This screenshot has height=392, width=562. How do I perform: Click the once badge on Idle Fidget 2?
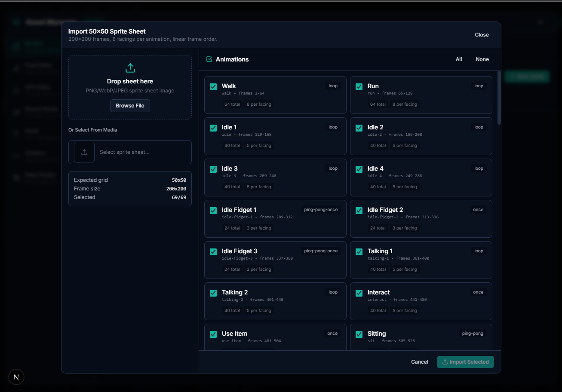tap(478, 210)
